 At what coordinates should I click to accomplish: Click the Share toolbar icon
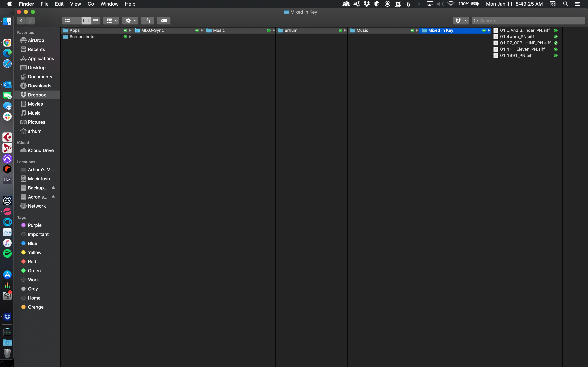148,21
